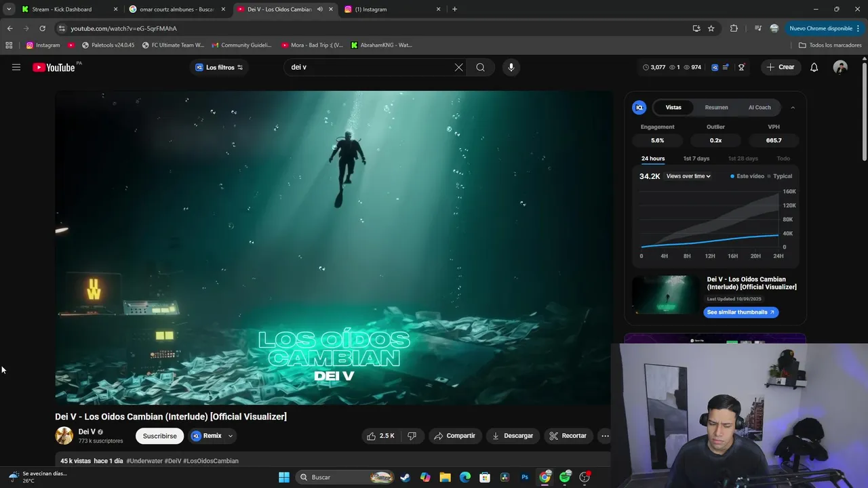The width and height of the screenshot is (868, 488).
Task: Click the Suscribirse button
Action: [159, 436]
